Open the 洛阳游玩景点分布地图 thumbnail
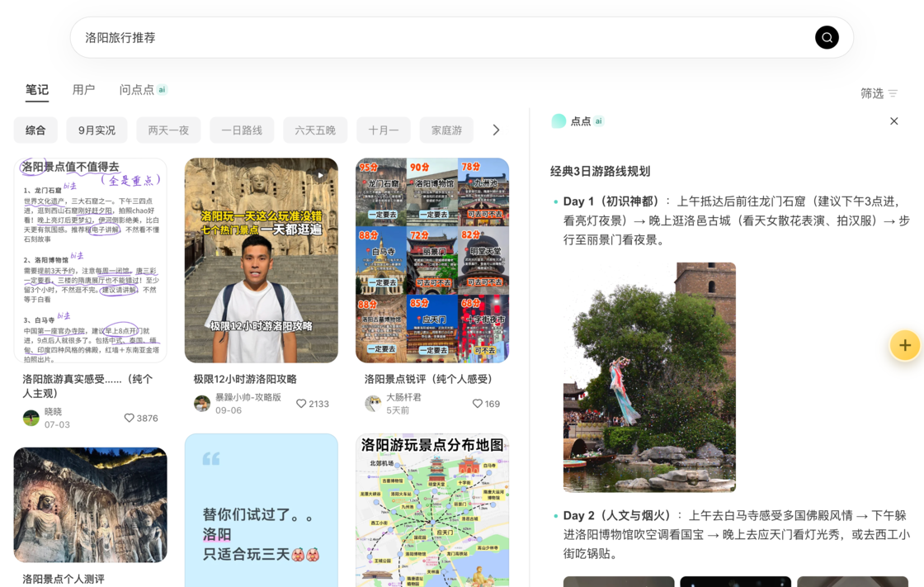This screenshot has width=924, height=587. (432, 510)
